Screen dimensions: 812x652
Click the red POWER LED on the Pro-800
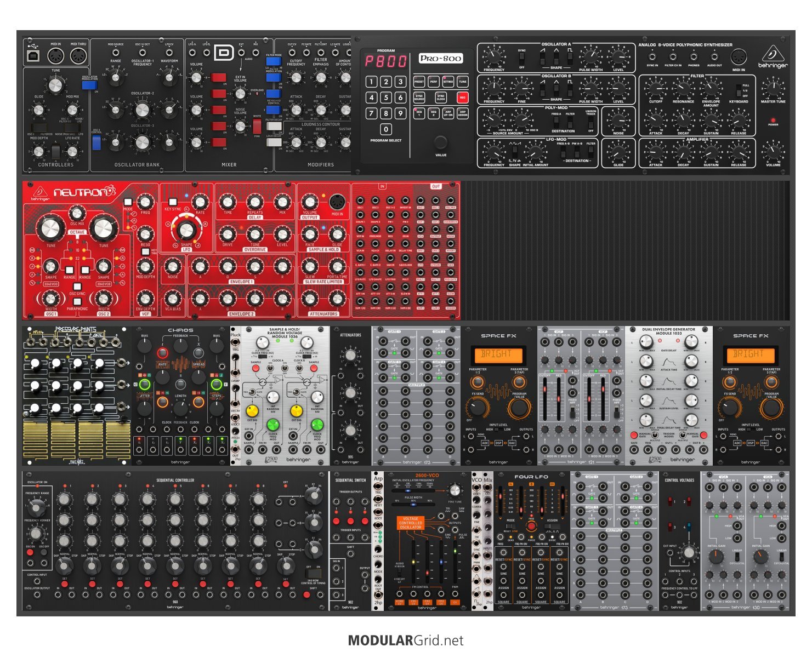point(773,119)
